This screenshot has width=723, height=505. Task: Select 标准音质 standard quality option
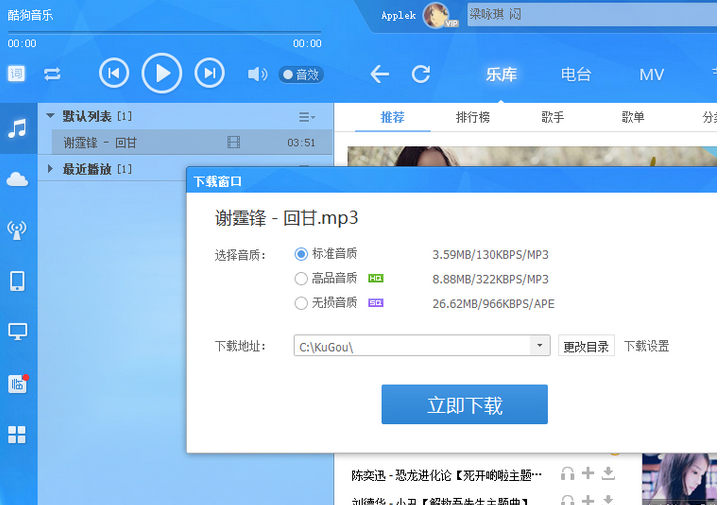tap(301, 254)
